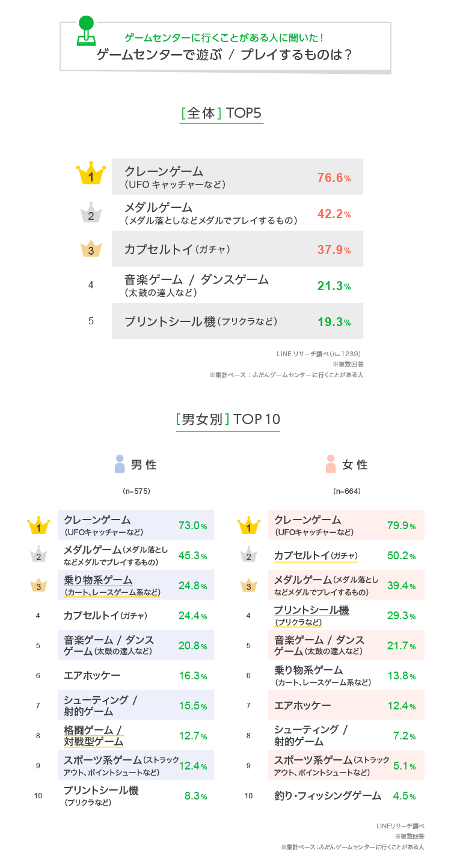Click the blue male person icon
The width and height of the screenshot is (451, 868).
pos(120,464)
